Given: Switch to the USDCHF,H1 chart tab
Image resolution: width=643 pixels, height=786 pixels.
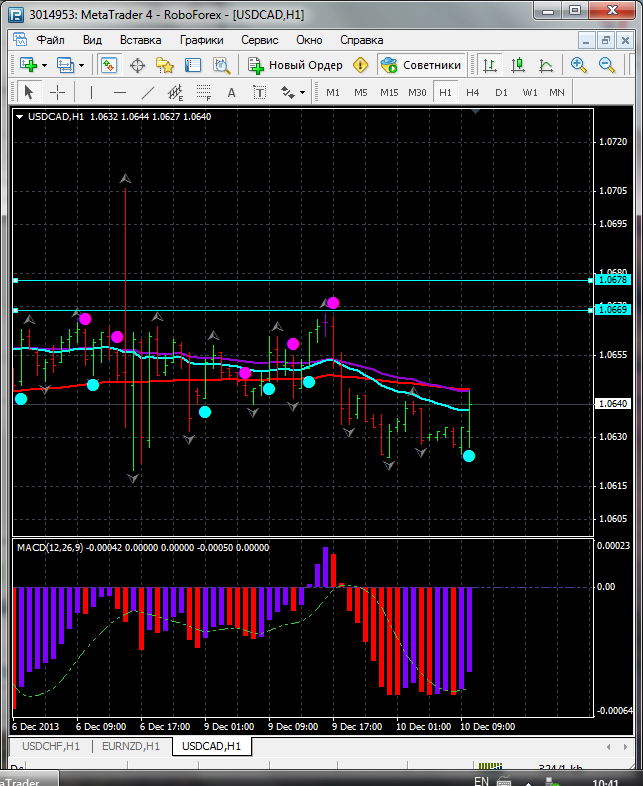Looking at the screenshot, I should (50, 746).
